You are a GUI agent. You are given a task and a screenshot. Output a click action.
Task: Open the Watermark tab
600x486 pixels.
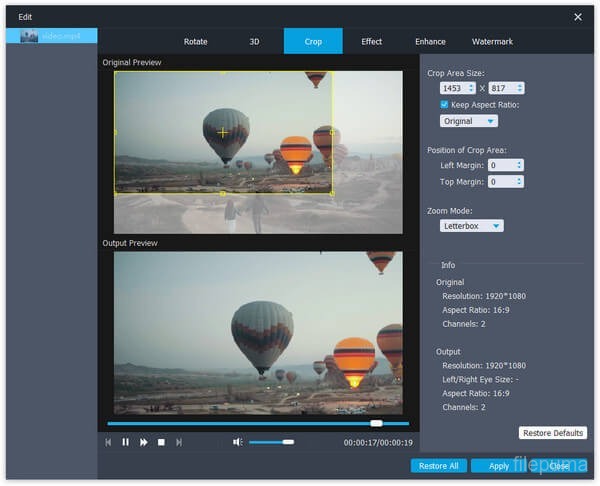(x=493, y=42)
